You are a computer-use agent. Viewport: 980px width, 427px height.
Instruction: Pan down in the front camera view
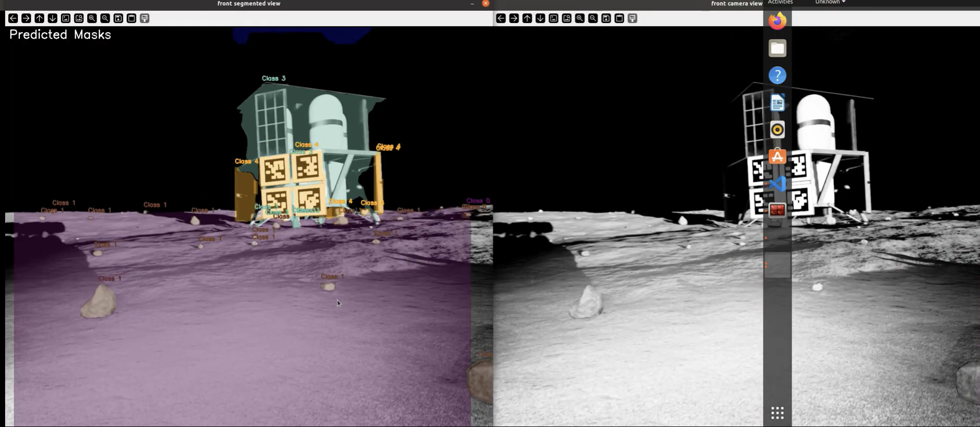tap(540, 18)
